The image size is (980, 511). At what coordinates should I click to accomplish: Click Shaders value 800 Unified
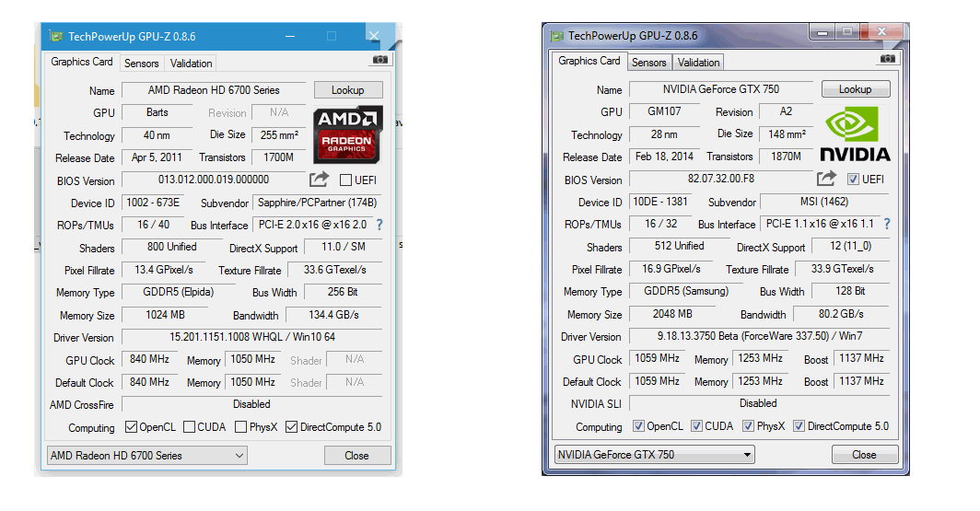pos(172,247)
